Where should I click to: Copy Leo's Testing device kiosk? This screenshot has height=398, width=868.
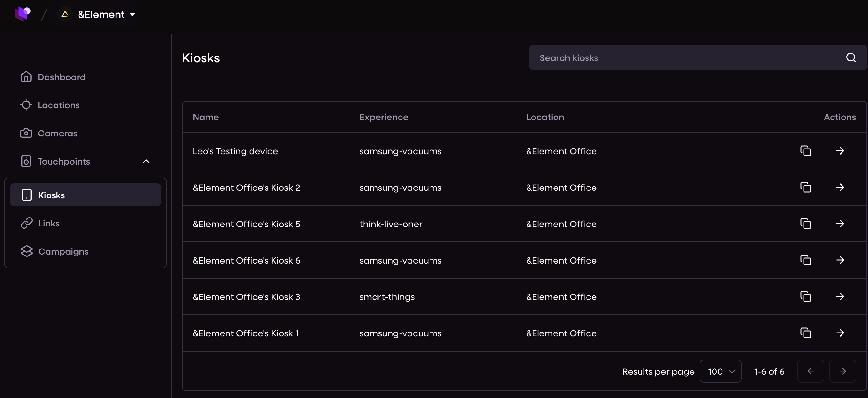tap(805, 151)
